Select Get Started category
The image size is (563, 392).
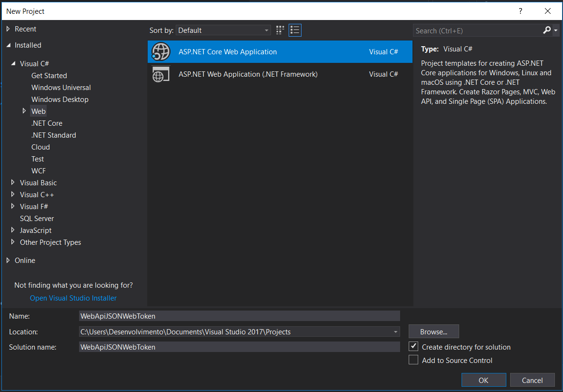tap(49, 75)
